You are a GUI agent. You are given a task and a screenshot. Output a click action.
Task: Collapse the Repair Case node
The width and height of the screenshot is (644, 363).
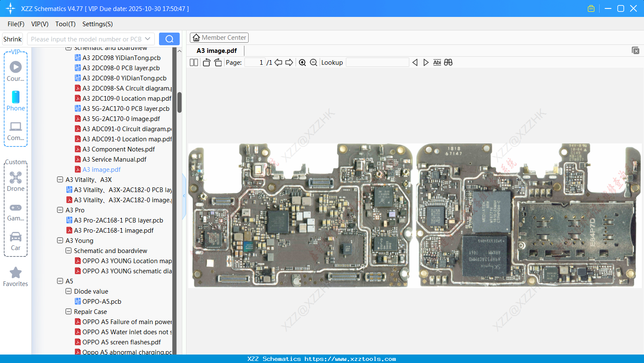coord(69,311)
